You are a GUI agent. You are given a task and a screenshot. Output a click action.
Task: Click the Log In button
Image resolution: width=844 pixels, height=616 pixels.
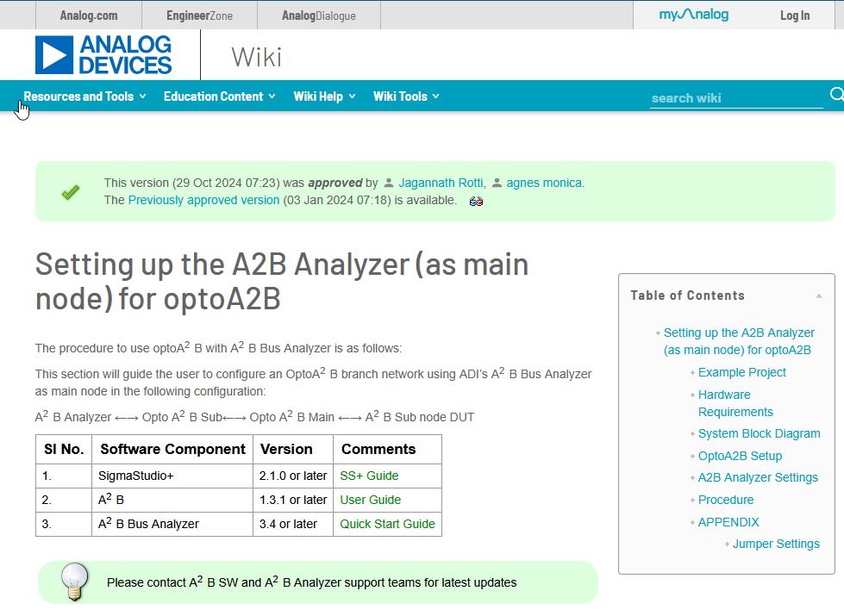(x=795, y=16)
